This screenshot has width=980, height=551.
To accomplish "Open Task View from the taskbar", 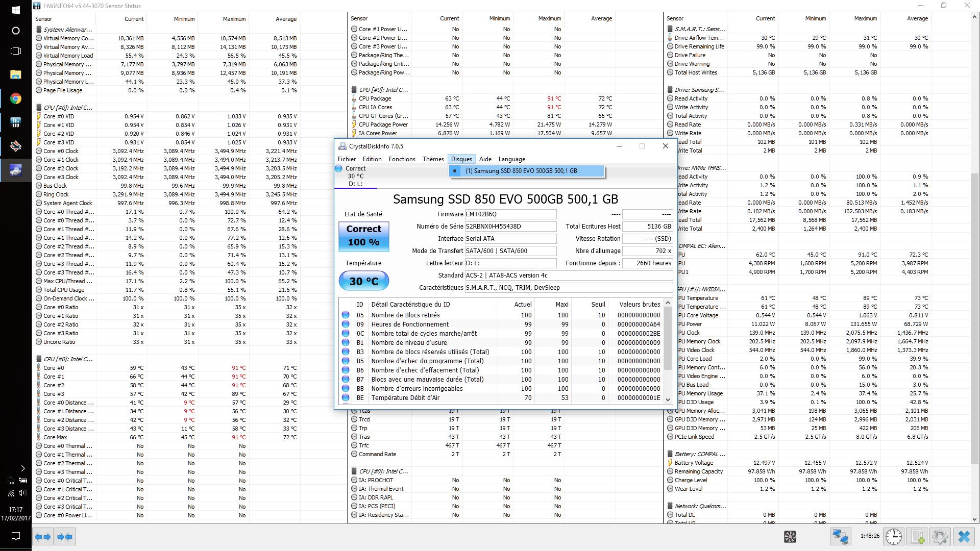I will click(16, 51).
